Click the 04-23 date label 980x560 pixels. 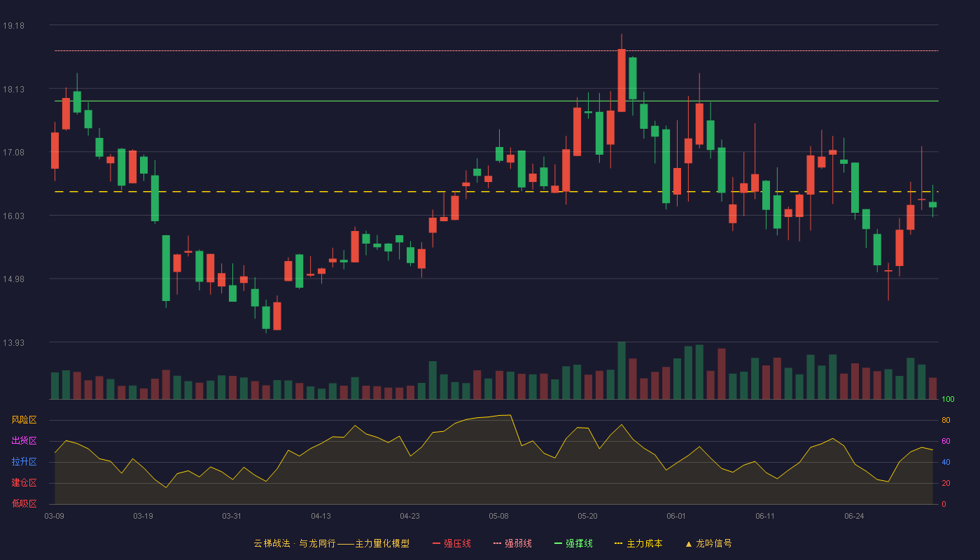[x=409, y=516]
